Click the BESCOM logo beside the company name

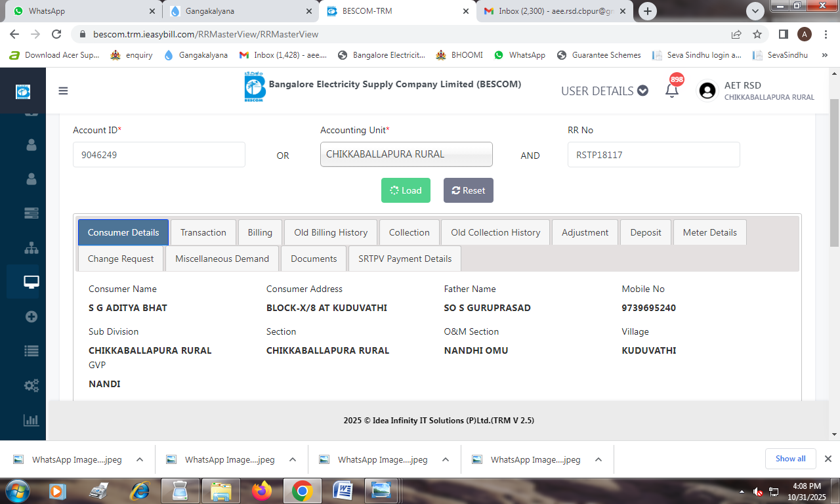[255, 87]
